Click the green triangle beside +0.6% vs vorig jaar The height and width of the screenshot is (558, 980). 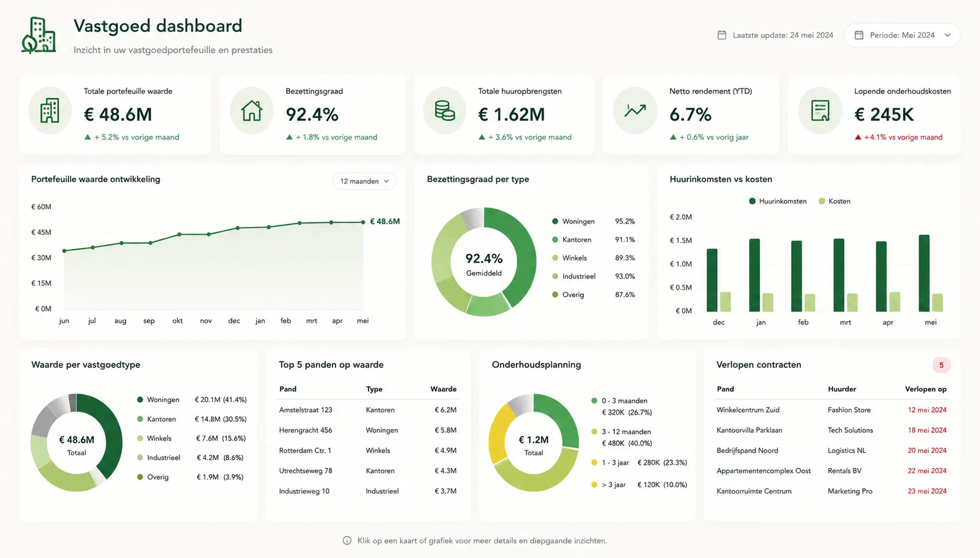[673, 137]
